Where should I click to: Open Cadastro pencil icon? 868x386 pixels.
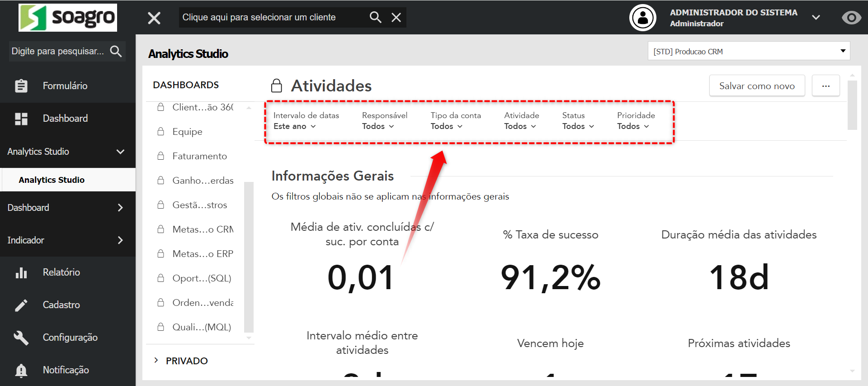(21, 305)
